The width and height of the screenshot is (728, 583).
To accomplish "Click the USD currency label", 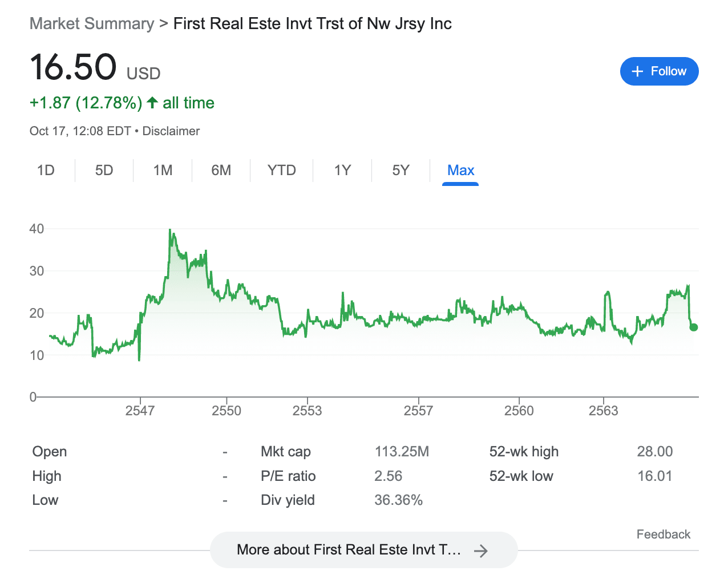I will click(x=143, y=74).
